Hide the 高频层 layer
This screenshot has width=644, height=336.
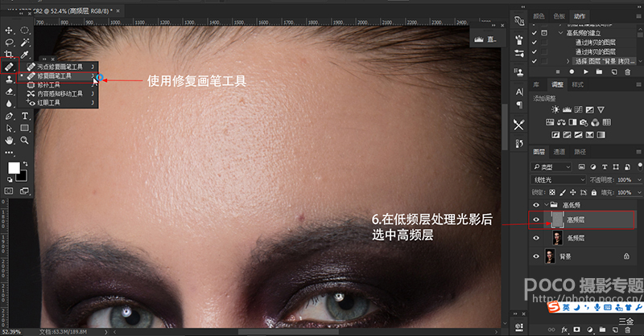[536, 219]
